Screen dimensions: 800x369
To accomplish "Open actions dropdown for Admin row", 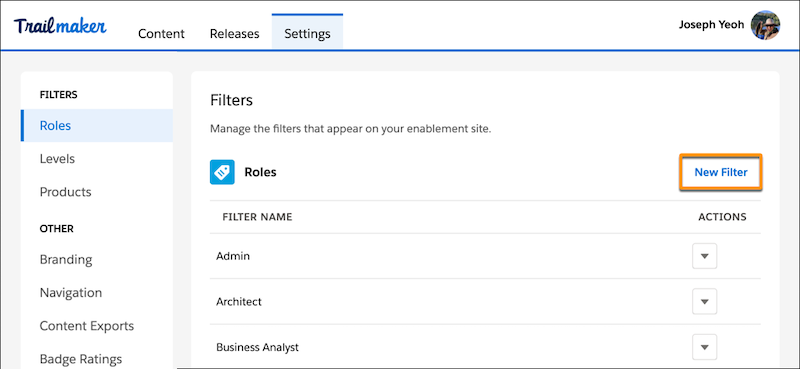I will pos(705,256).
